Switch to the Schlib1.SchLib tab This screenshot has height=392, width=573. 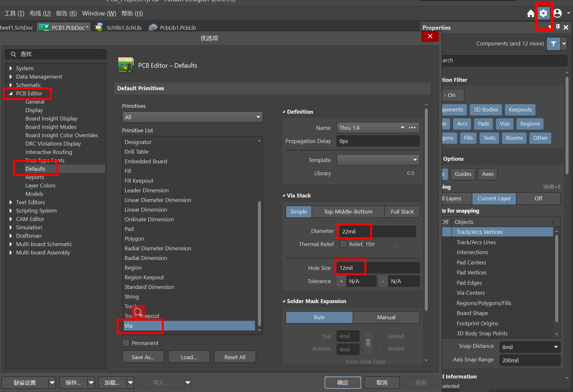tap(118, 28)
